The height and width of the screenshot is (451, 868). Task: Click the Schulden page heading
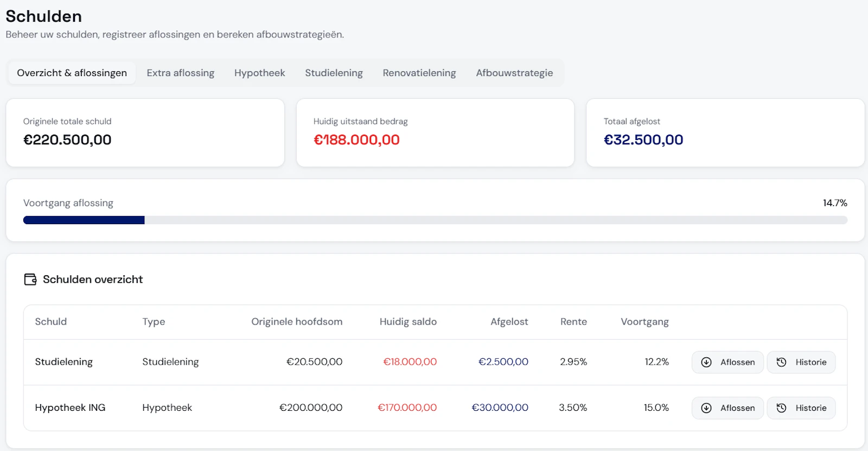[44, 16]
